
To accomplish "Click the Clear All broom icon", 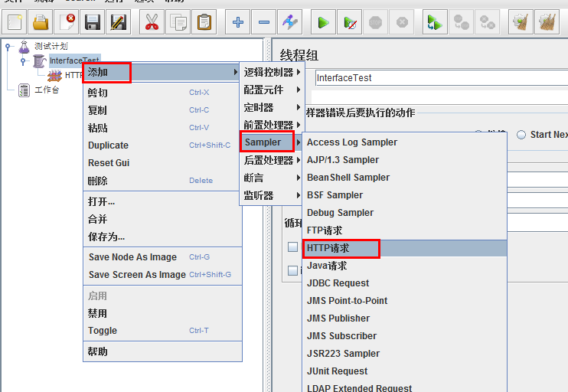I will (545, 22).
